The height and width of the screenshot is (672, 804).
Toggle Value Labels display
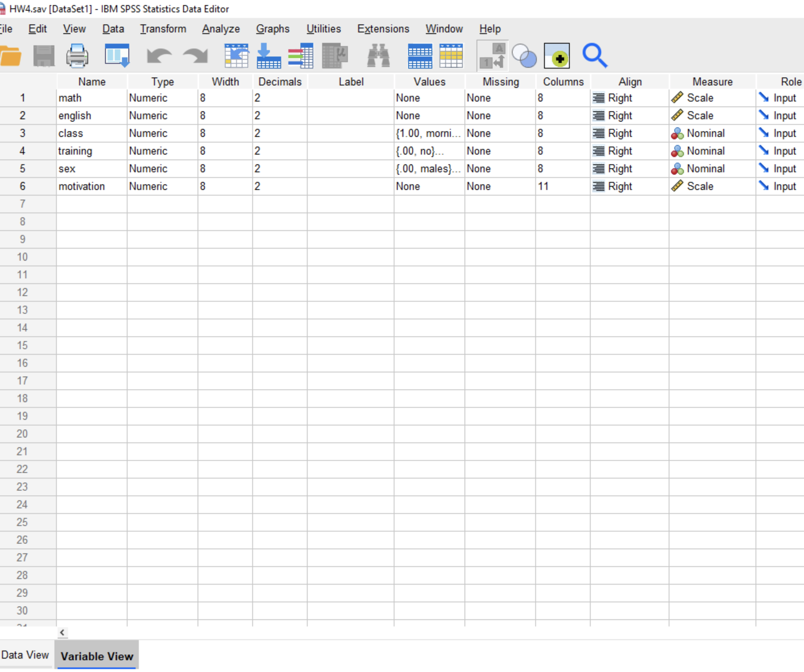(x=492, y=55)
